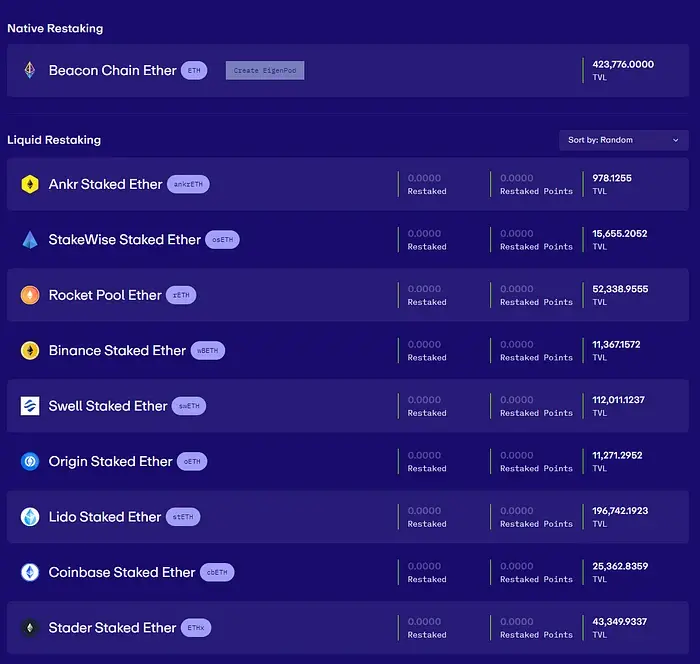The image size is (700, 664).
Task: Click the Binance Staked Ether icon
Action: (30, 351)
